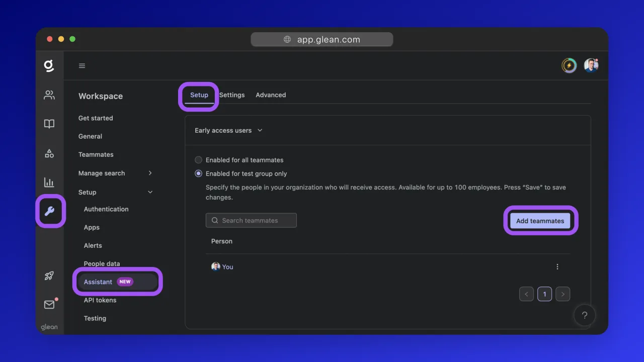This screenshot has height=362, width=644.
Task: Open Alerts under Setup
Action: point(93,245)
